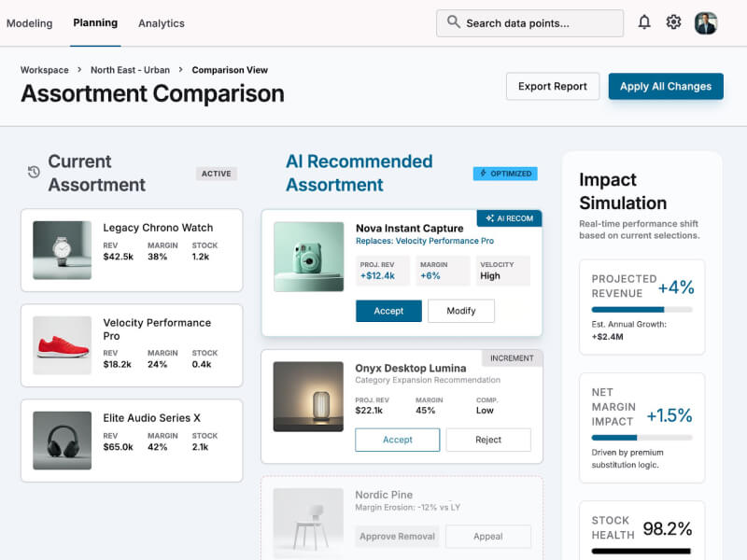This screenshot has height=560, width=747.
Task: Click Elite Audio Series X title
Action: 151,417
